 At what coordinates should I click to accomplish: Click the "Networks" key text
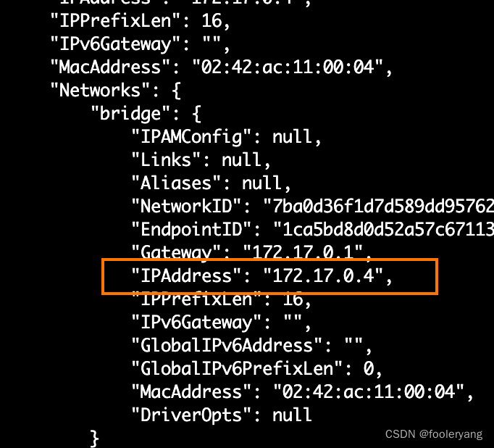(100, 90)
